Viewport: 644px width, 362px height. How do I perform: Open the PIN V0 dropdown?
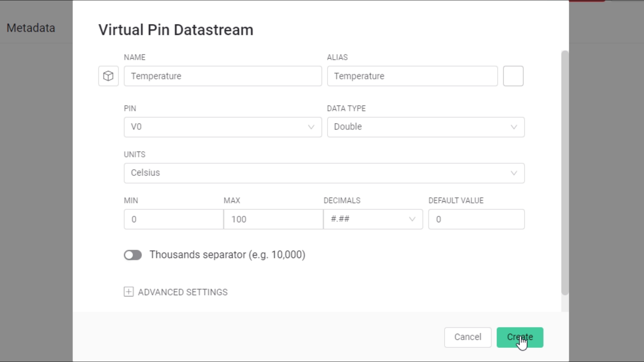click(x=222, y=127)
